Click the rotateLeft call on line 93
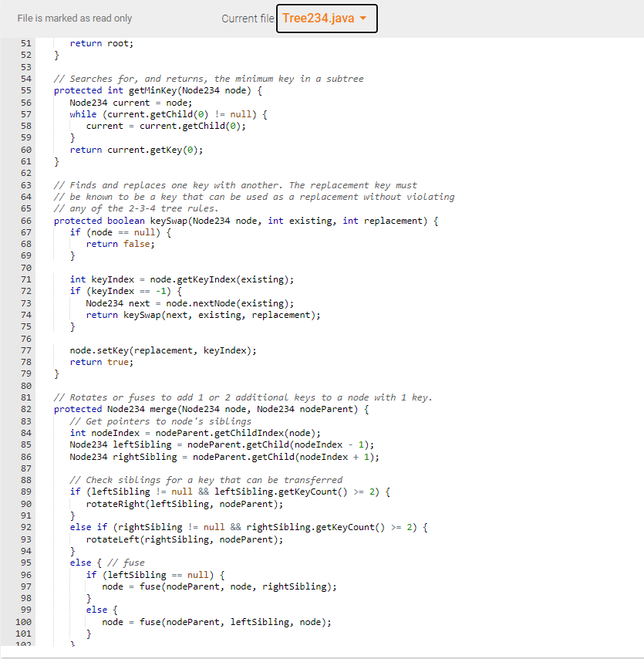644x659 pixels. (116, 539)
